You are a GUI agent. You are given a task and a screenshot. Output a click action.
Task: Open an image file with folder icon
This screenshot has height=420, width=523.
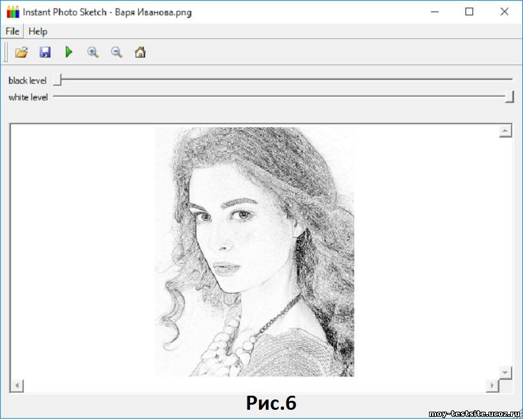(x=21, y=52)
